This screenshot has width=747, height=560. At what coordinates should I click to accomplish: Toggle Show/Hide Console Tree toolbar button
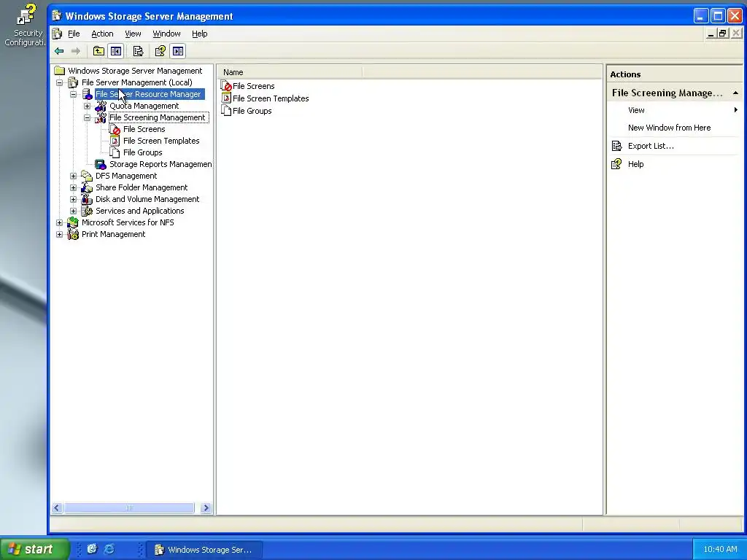[x=116, y=51]
